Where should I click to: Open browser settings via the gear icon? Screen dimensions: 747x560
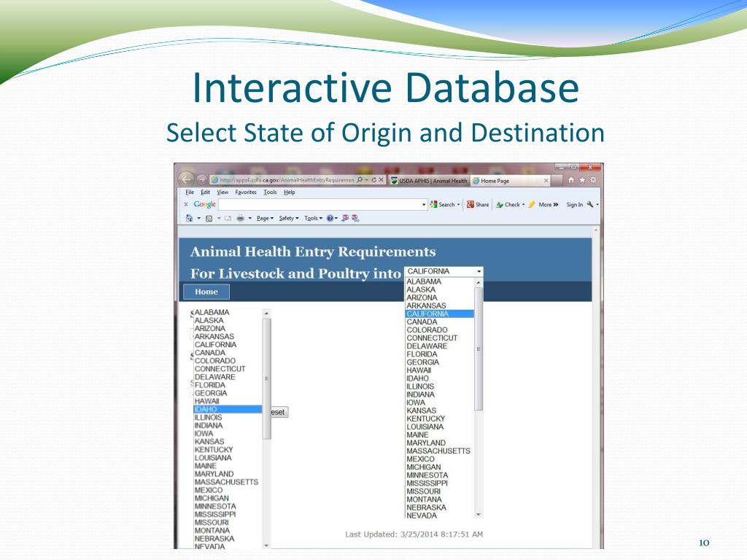593,180
